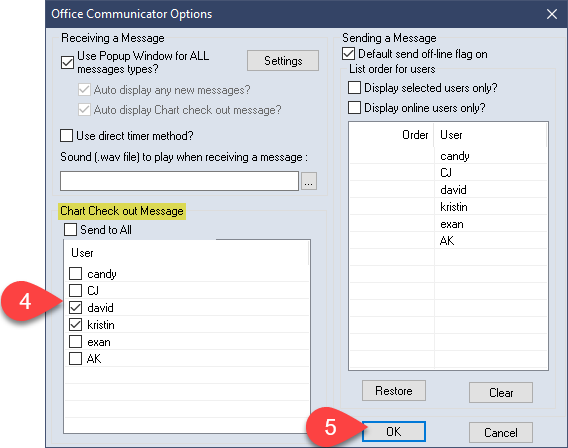Open the Settings for popup window
The width and height of the screenshot is (568, 448).
[283, 60]
